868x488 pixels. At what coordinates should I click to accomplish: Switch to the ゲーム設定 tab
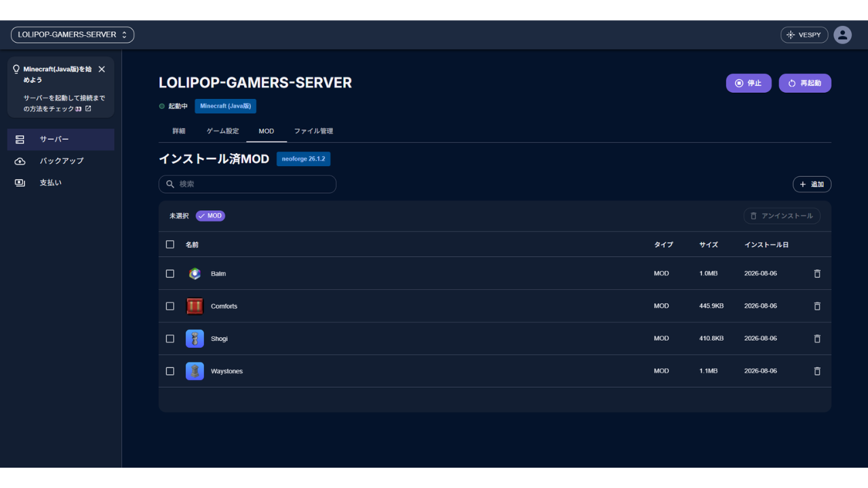[223, 131]
